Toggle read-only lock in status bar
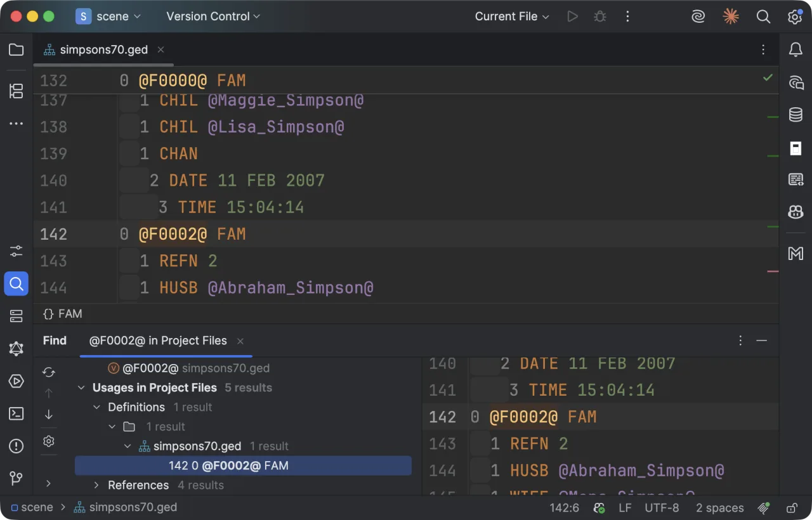812x520 pixels. 792,507
